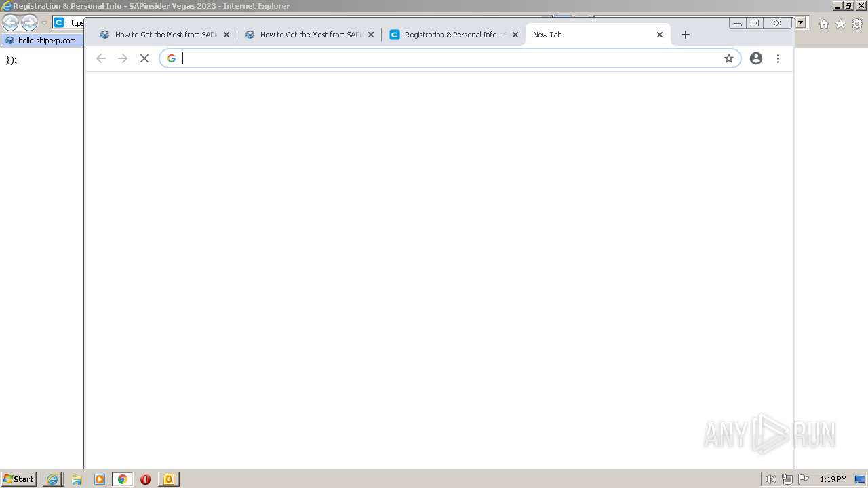Click system clock 1:19 PM
Screen dimensions: 868x488
click(833, 479)
